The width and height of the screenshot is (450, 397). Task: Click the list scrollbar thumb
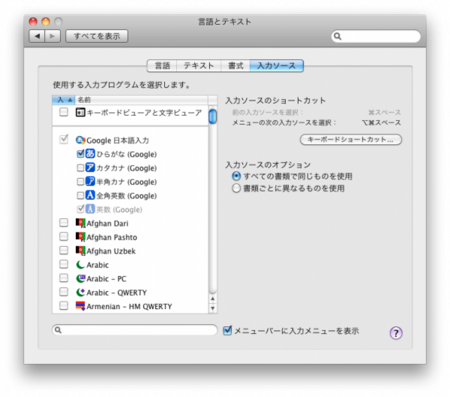click(x=213, y=116)
